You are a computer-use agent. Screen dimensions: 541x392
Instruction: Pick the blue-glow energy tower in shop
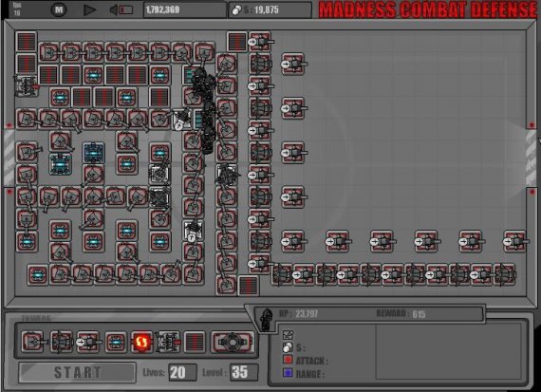(x=116, y=342)
